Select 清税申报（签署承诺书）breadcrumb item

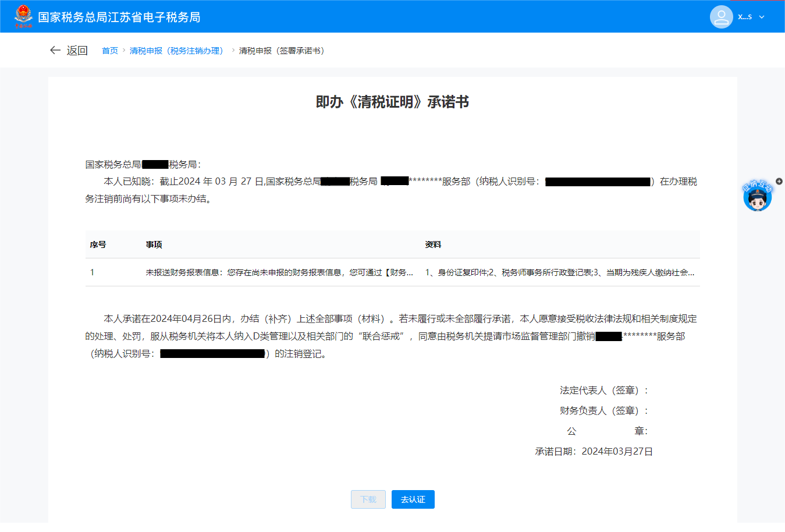[283, 51]
